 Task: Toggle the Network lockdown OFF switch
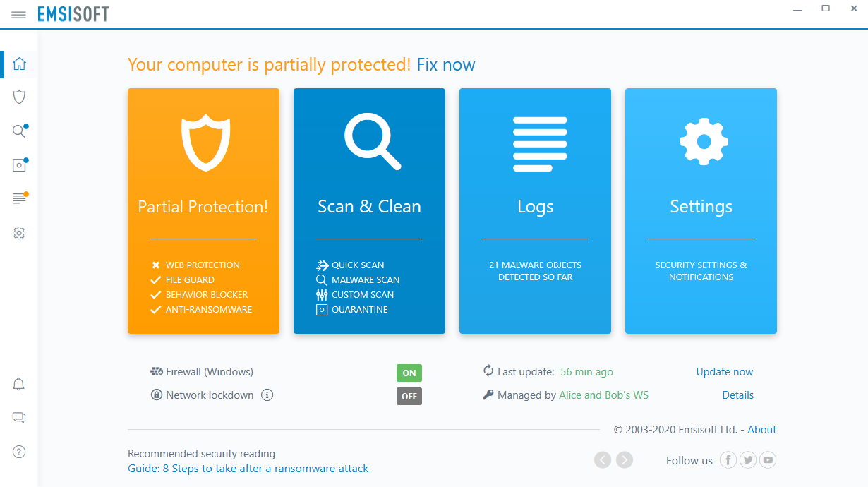pyautogui.click(x=409, y=396)
